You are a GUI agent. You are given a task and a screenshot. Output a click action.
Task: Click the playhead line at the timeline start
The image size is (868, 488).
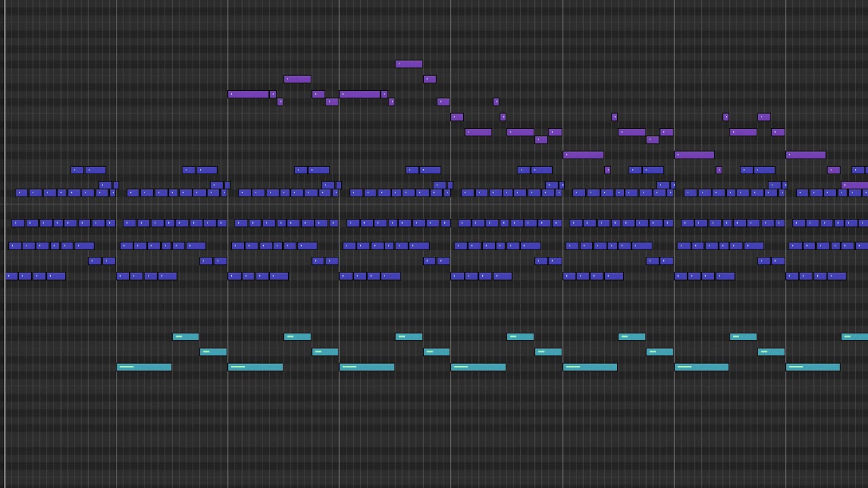tap(5, 244)
